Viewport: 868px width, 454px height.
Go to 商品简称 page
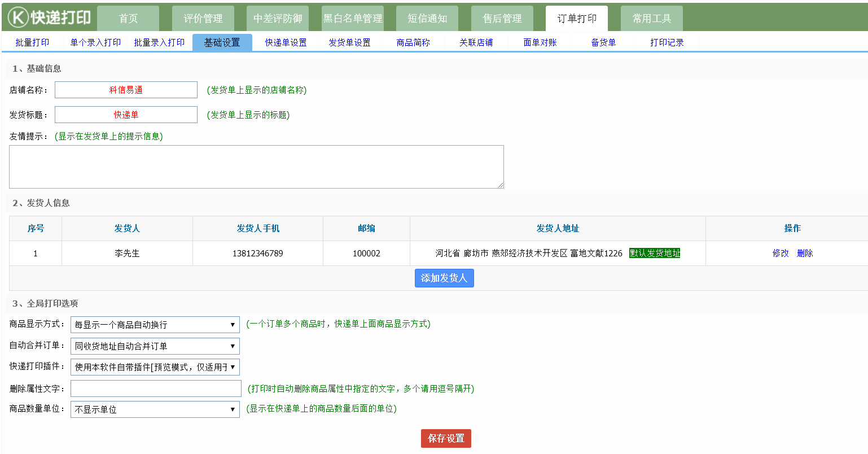point(413,42)
